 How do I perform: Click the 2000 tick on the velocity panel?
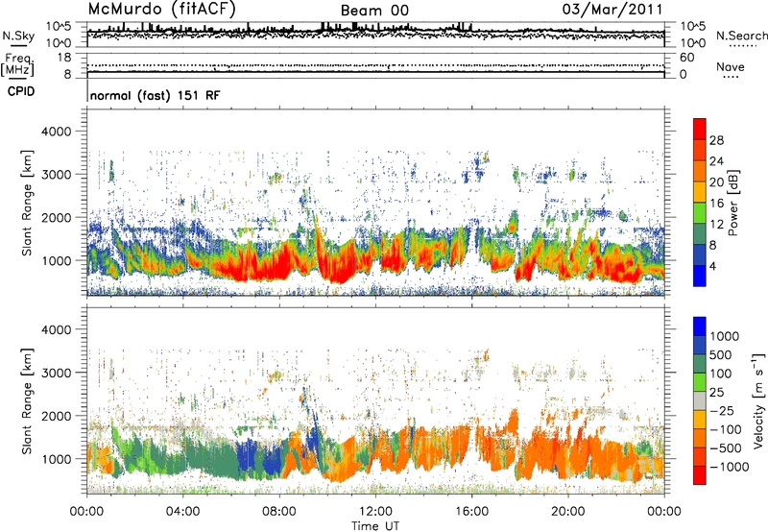click(57, 416)
